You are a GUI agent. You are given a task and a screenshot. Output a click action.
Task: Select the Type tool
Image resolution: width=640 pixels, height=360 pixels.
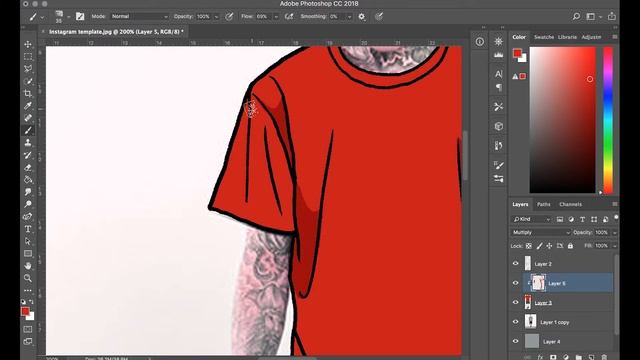pos(28,229)
